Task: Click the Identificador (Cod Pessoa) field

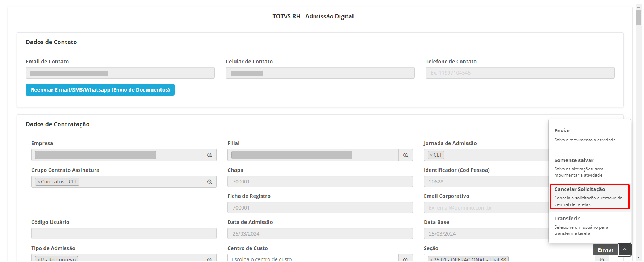Action: point(486,181)
